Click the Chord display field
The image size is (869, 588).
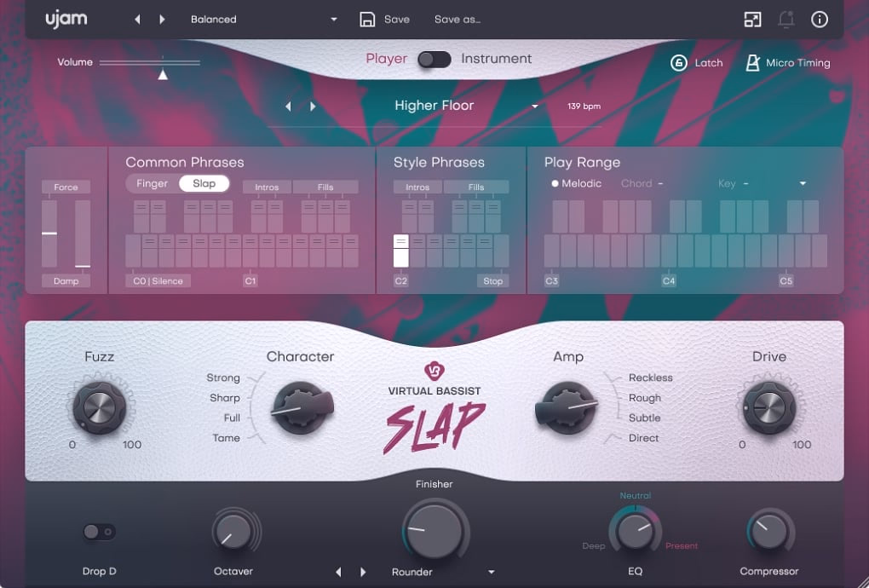[642, 183]
